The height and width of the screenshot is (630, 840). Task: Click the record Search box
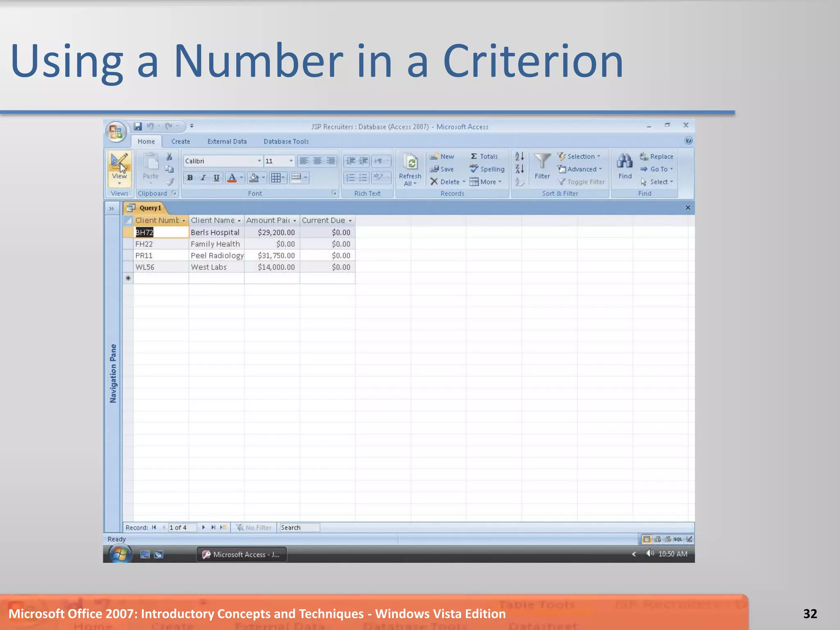[x=299, y=527]
